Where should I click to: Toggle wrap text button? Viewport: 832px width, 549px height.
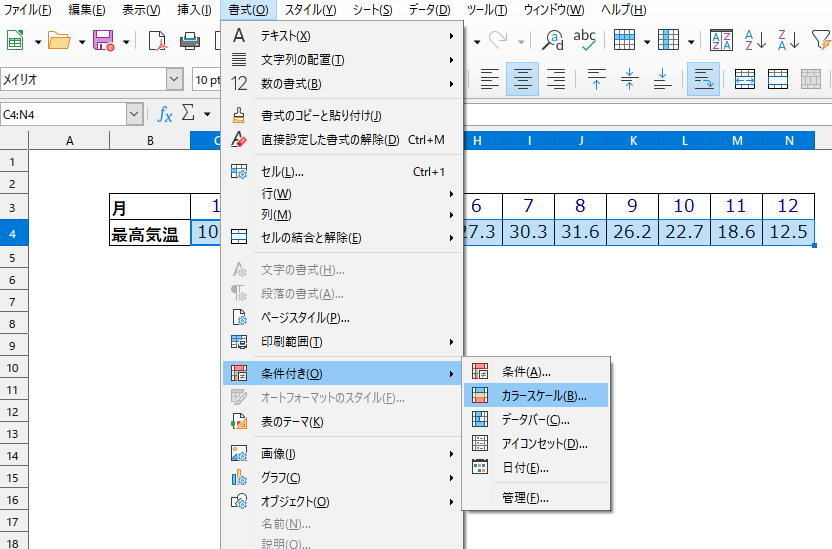point(704,79)
